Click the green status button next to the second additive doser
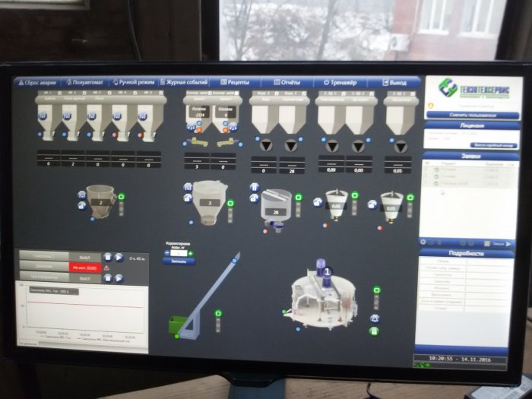The image size is (532, 399). coord(410,198)
